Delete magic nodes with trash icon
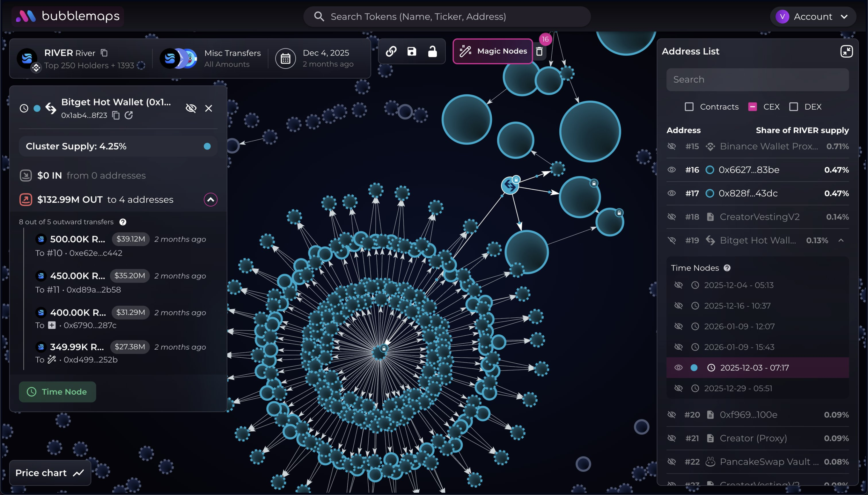This screenshot has width=868, height=495. (539, 52)
